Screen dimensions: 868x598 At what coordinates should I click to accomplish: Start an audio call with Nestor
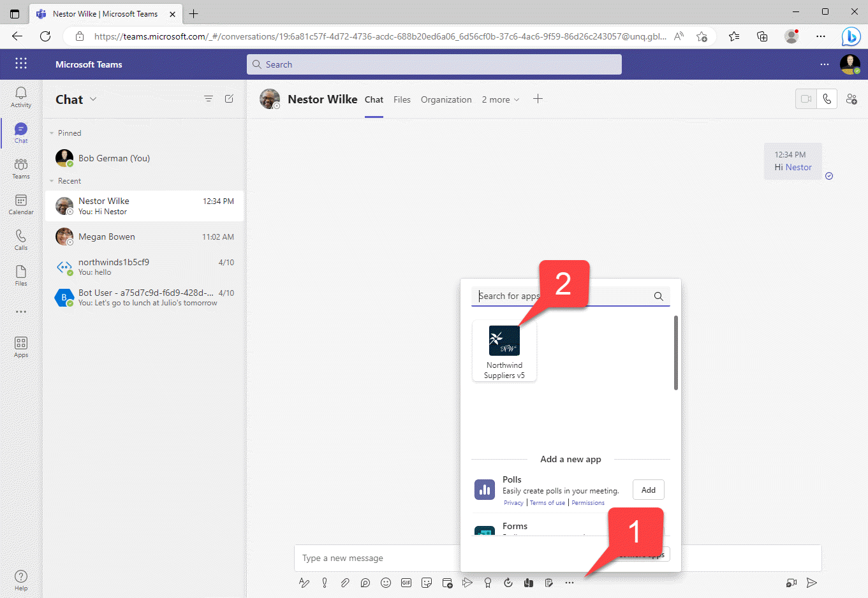tap(827, 99)
